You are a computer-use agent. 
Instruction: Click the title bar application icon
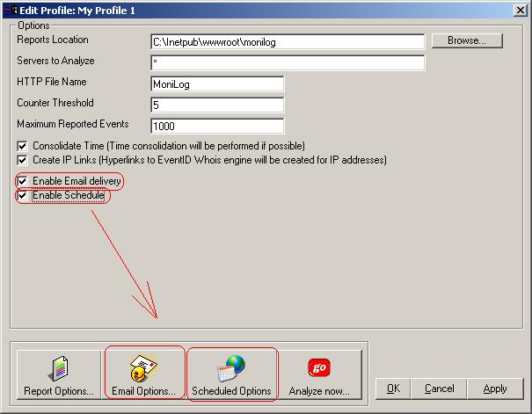11,9
